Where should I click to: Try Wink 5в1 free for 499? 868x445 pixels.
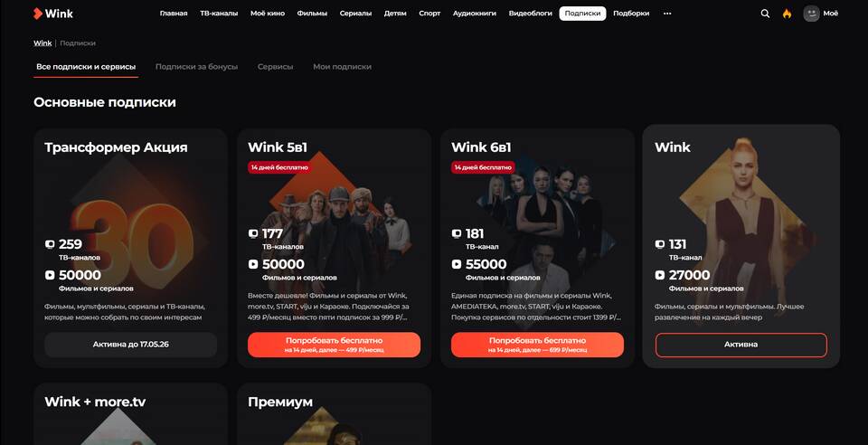pos(335,345)
